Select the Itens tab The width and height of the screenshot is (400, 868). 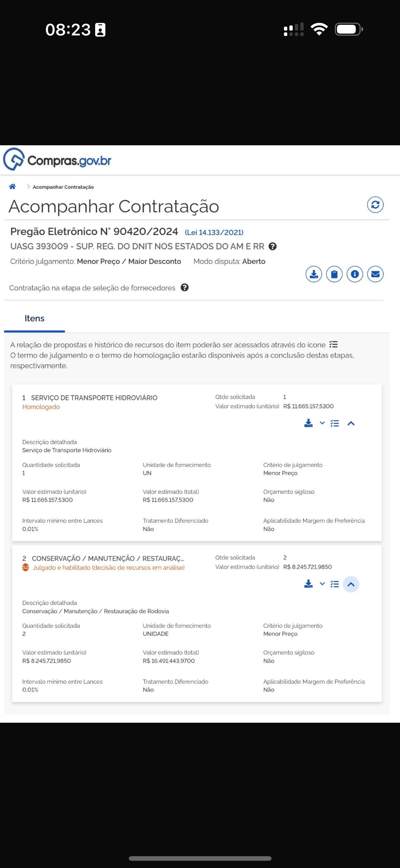(35, 318)
